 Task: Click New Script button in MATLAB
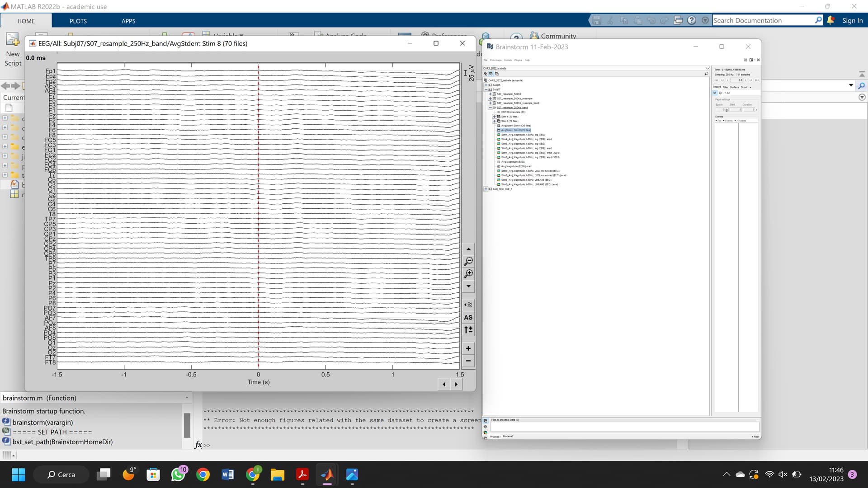[13, 50]
